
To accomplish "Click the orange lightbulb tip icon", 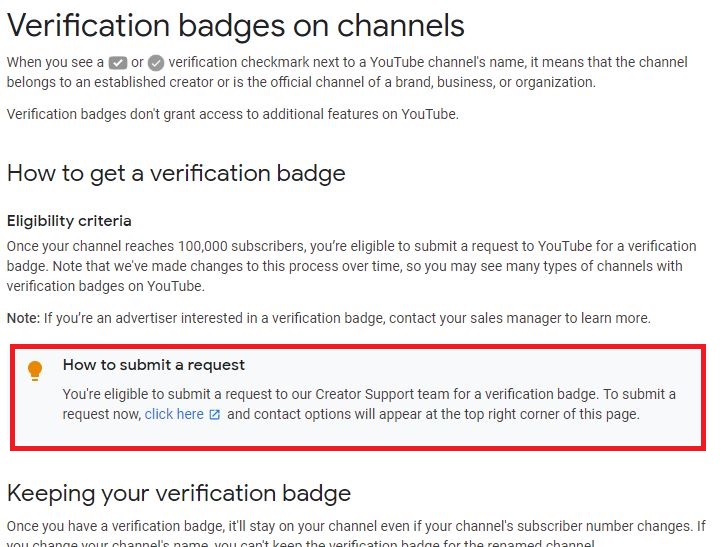I will (x=35, y=371).
